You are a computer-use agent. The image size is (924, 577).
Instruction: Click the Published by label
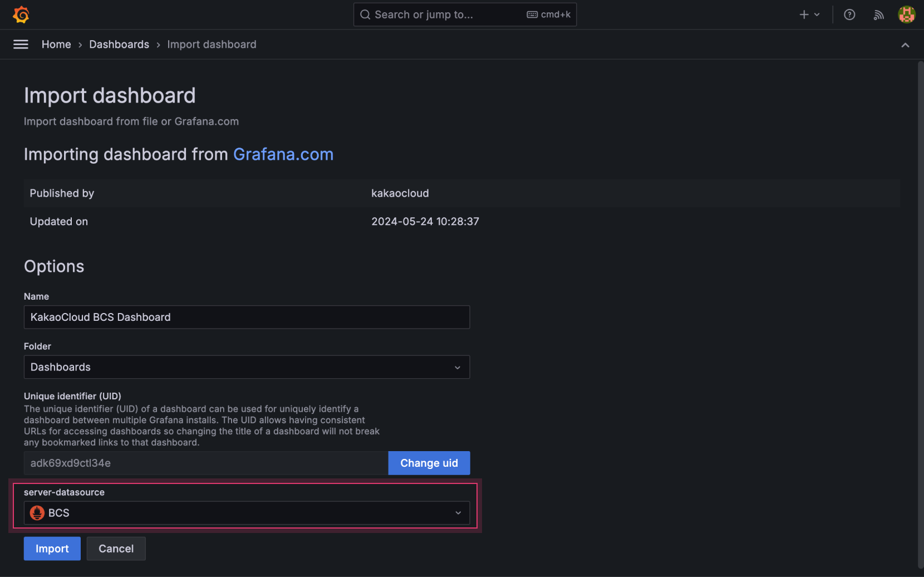pos(62,193)
